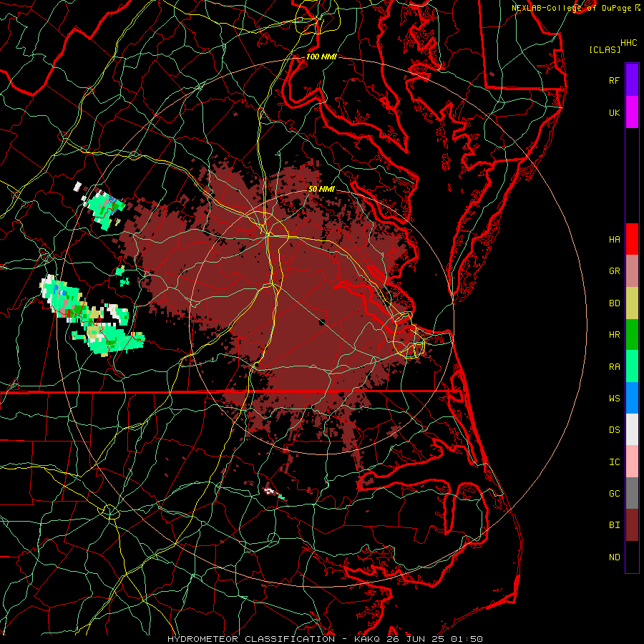The width and height of the screenshot is (644, 644).
Task: Click the [CLAS] units label
Action: point(605,50)
